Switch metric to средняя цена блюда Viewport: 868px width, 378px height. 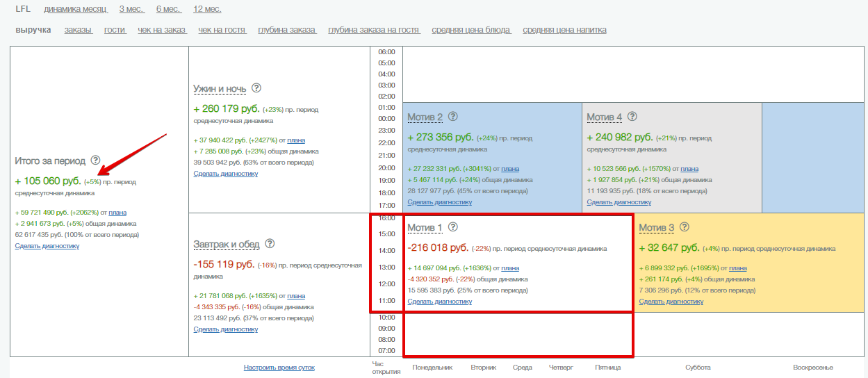(471, 30)
